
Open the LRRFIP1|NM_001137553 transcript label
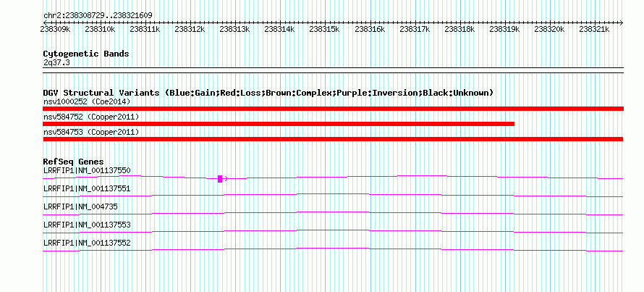click(87, 225)
